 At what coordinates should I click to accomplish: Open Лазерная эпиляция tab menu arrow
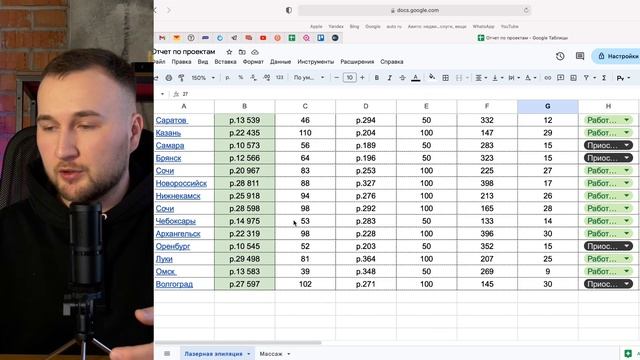[249, 354]
